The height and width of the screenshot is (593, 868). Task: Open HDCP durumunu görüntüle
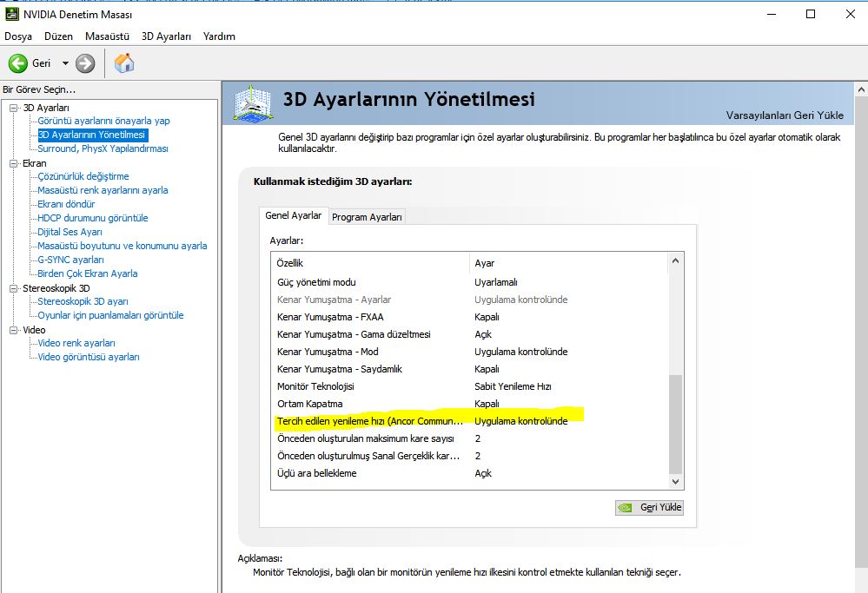(x=93, y=218)
